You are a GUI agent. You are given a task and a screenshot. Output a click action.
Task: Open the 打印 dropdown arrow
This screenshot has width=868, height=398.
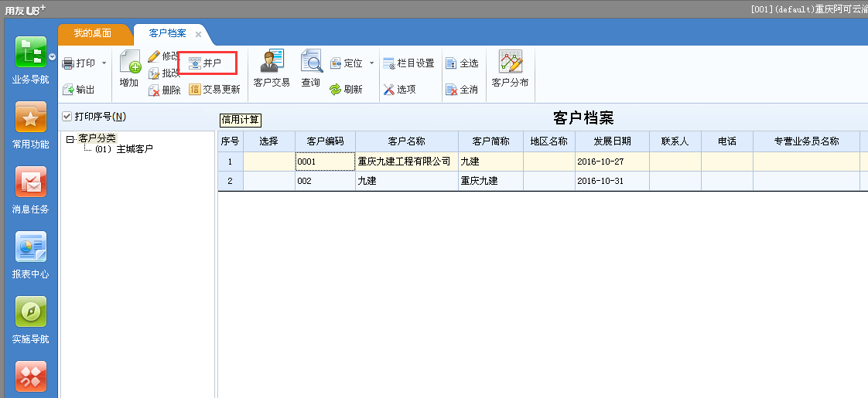click(x=104, y=63)
